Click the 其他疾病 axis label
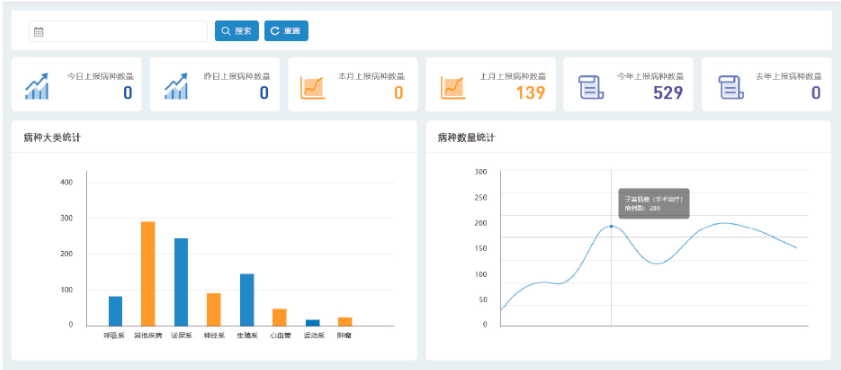The image size is (841, 370). [148, 336]
